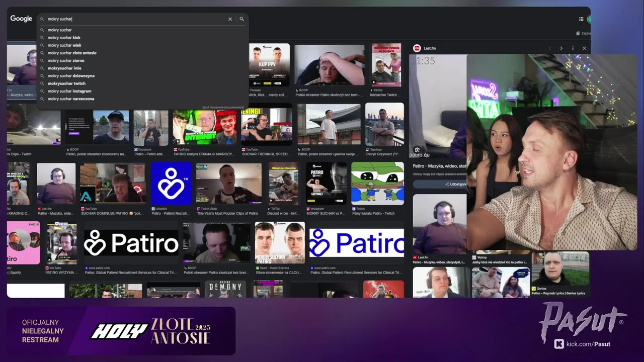This screenshot has height=362, width=644.
Task: Click 'Zgłoś nieodpowiednią podpowiedź' report link
Action: [223, 107]
